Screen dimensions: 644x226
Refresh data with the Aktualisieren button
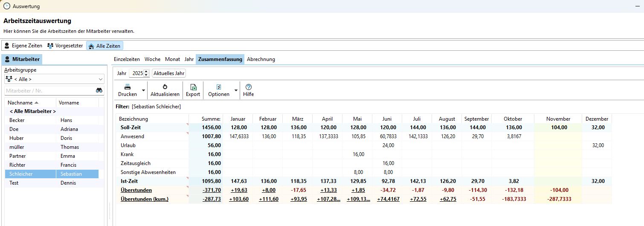pos(165,90)
